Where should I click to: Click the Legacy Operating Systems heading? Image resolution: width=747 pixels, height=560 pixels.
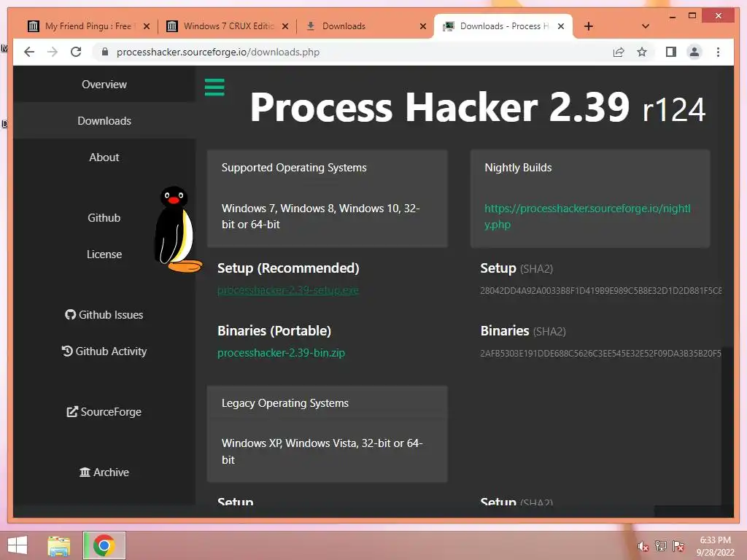click(285, 402)
